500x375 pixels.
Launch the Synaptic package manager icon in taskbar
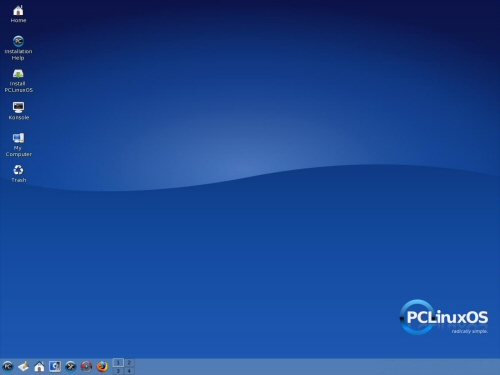(x=87, y=367)
